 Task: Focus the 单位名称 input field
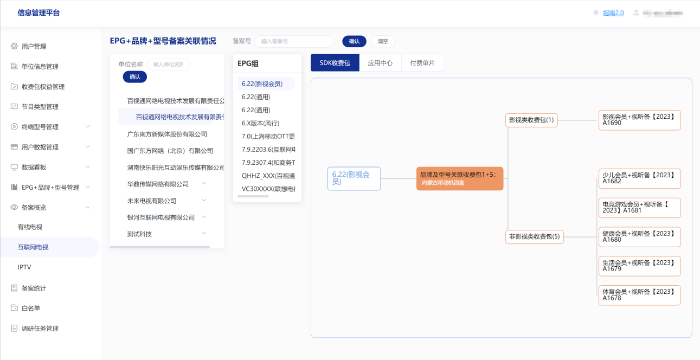tap(168, 64)
